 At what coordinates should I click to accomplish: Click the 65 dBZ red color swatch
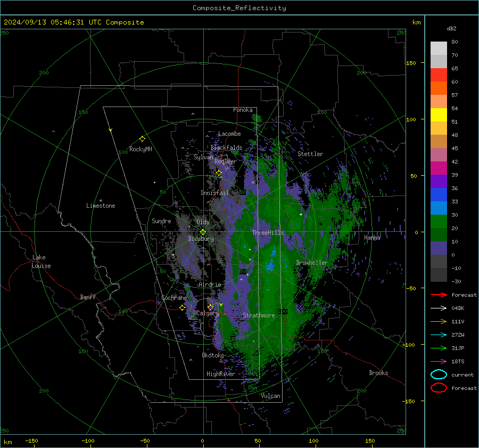[x=439, y=75]
